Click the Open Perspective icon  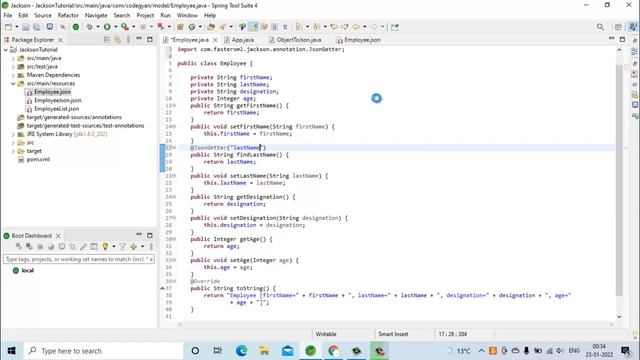pyautogui.click(x=618, y=27)
